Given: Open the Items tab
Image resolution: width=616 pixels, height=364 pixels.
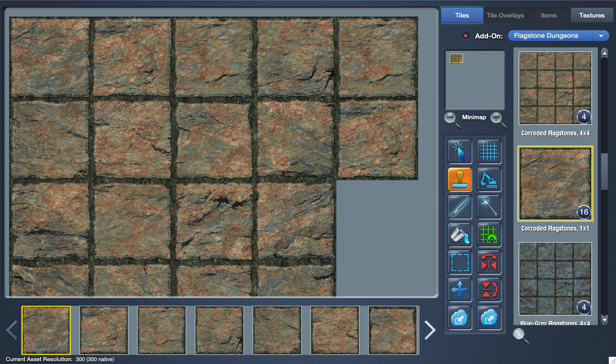Looking at the screenshot, I should (548, 15).
